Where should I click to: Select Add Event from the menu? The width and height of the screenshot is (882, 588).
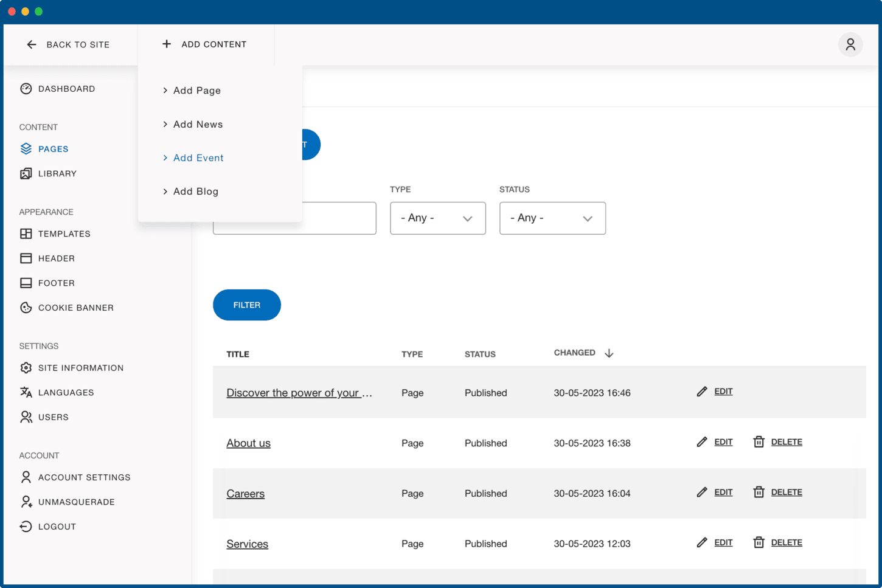pos(198,158)
